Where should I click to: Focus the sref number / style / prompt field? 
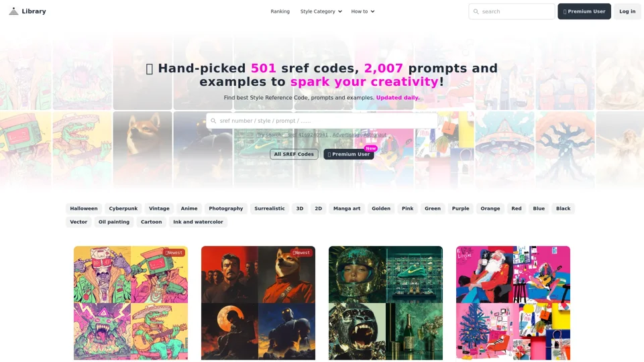tap(322, 121)
